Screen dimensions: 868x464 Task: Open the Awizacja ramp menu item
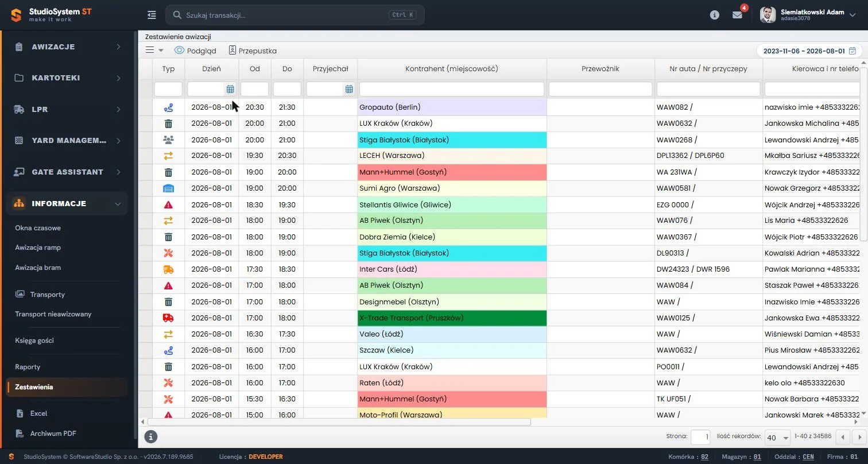(38, 248)
